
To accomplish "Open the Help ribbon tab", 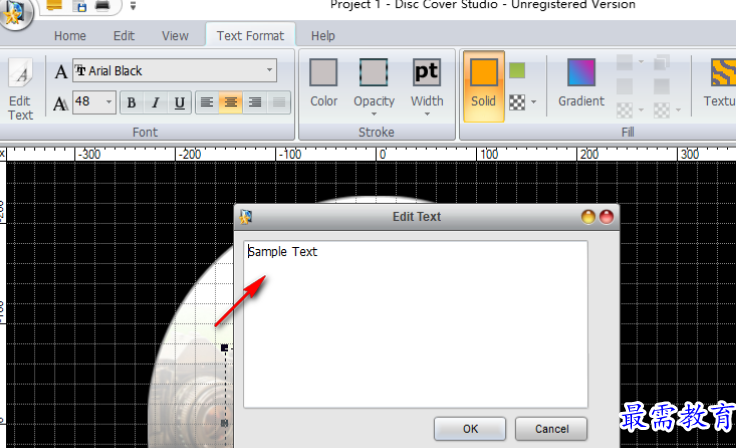I will (323, 36).
